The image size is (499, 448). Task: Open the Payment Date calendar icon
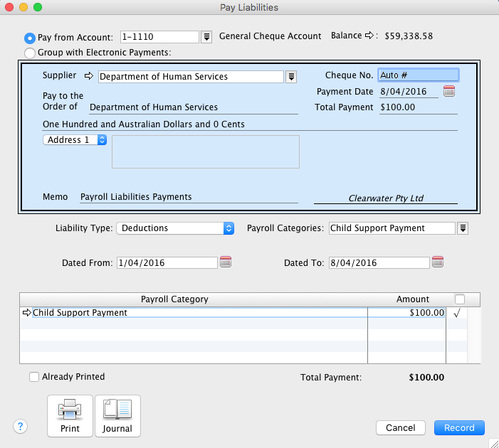pyautogui.click(x=449, y=91)
